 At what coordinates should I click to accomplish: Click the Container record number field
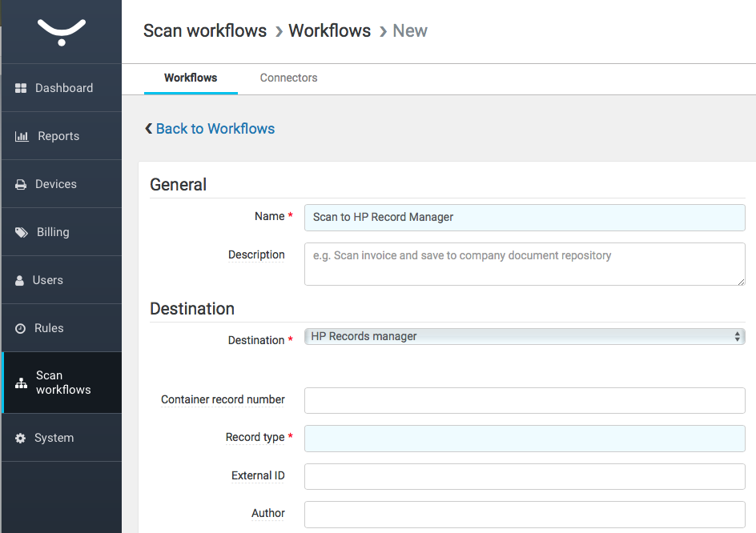[x=525, y=400]
